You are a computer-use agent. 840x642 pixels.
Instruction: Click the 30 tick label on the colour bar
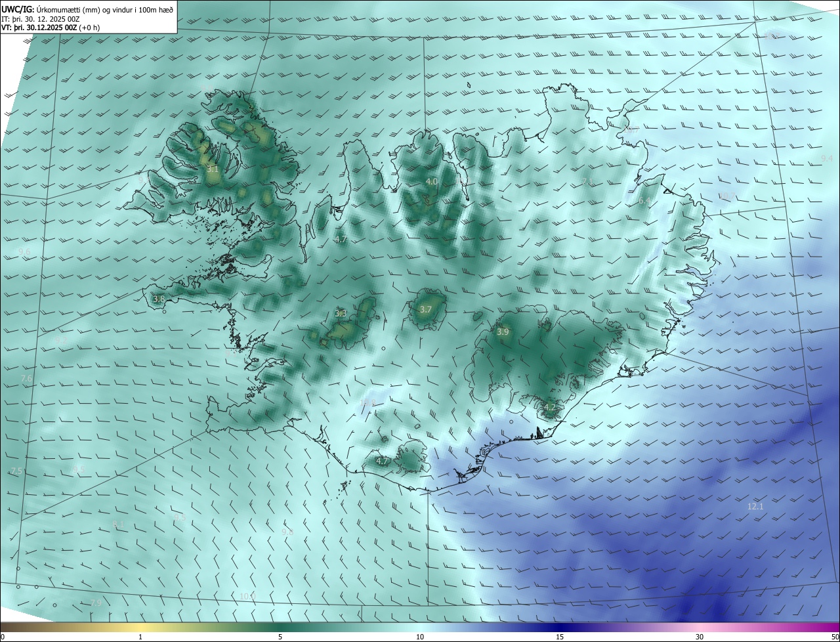(x=700, y=637)
